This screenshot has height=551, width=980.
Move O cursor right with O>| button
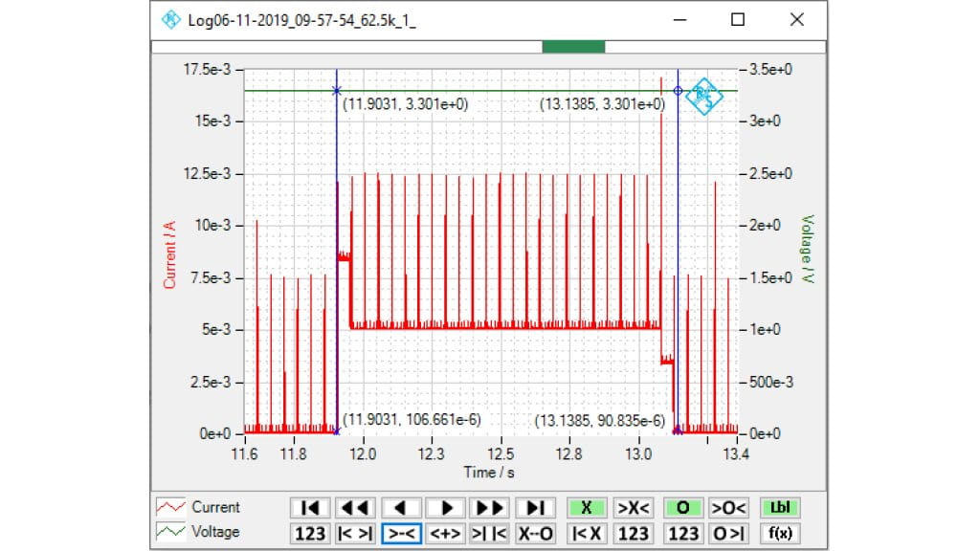[x=728, y=533]
